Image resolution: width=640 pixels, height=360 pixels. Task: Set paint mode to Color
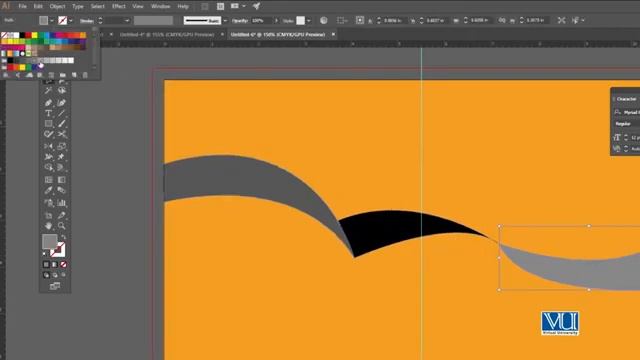point(46,264)
